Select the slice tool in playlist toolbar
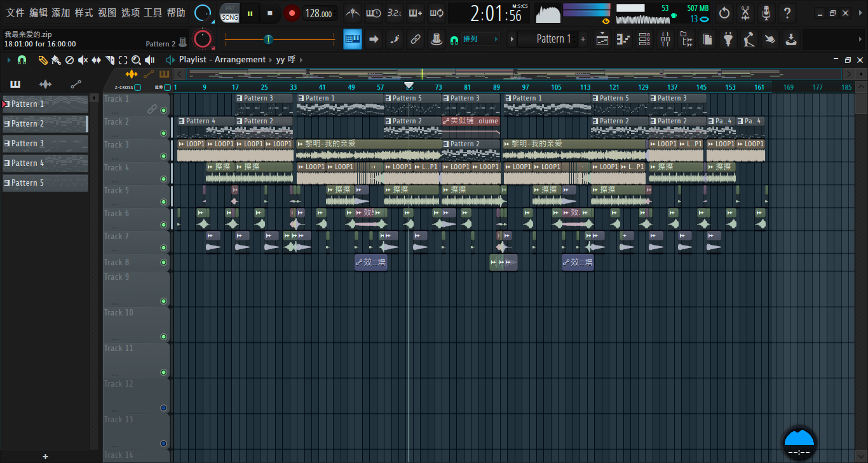 click(109, 60)
